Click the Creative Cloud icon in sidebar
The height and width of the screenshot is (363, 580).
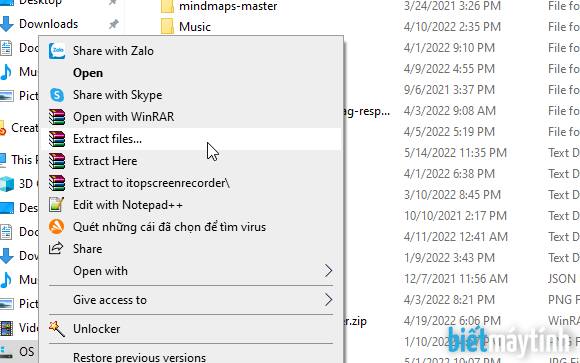3,128
